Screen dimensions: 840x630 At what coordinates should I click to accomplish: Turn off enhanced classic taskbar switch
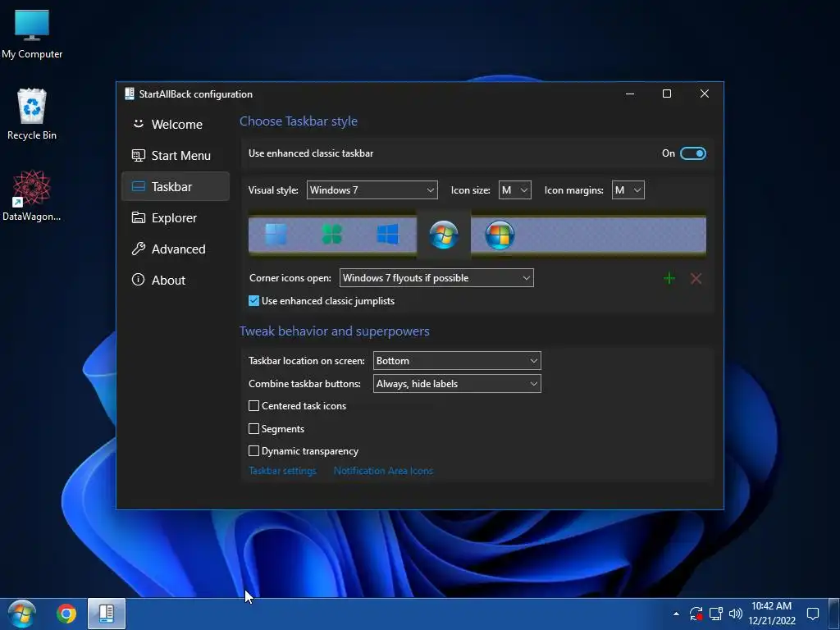[692, 153]
